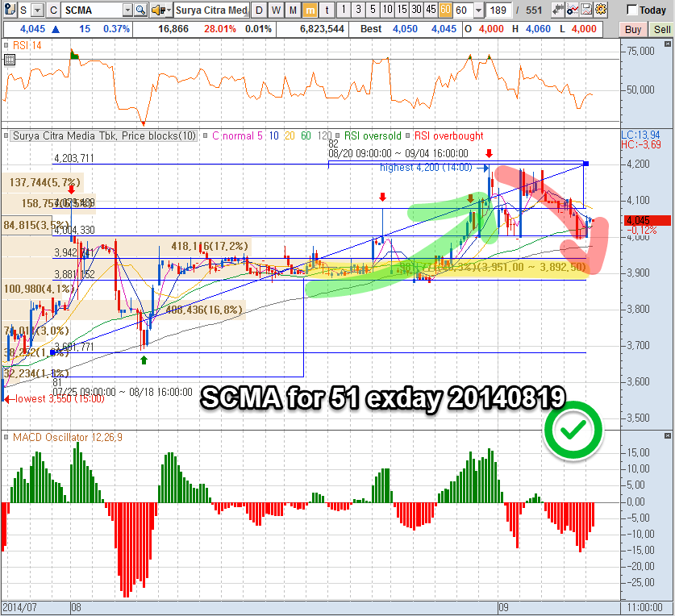Viewport: 675px width, 616px height.
Task: Click the square marker before RSI oversold
Action: click(337, 136)
